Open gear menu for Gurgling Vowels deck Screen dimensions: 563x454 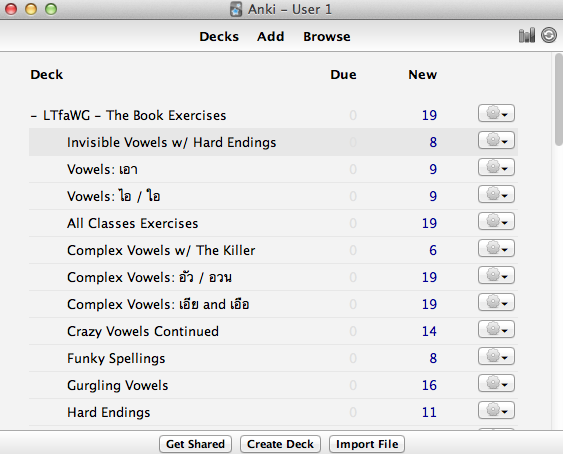[x=496, y=383]
